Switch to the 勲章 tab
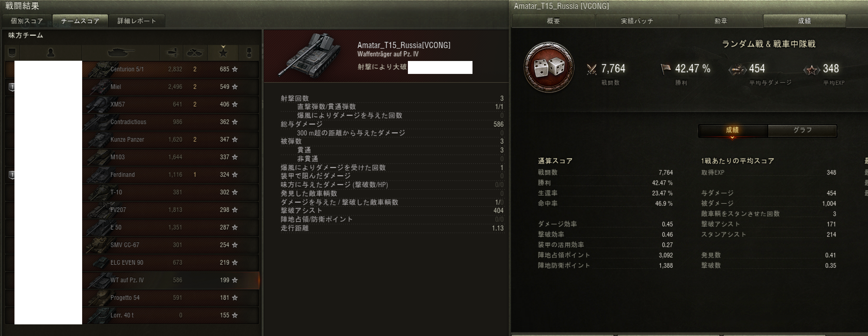 click(721, 21)
